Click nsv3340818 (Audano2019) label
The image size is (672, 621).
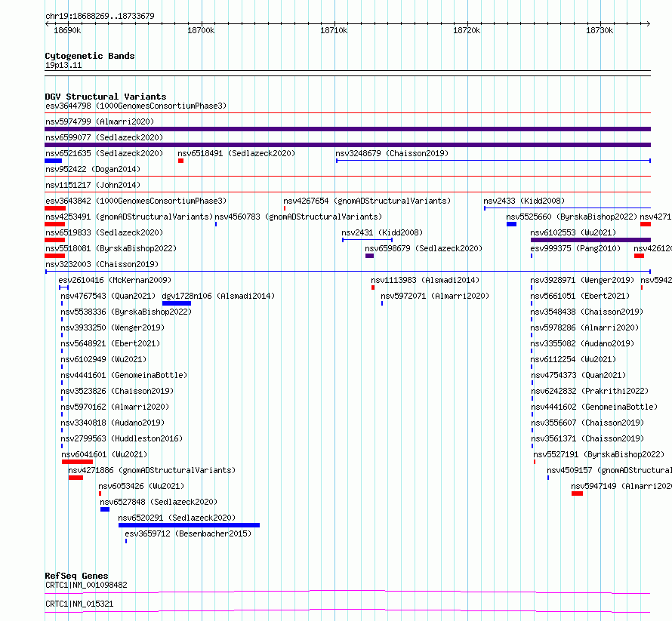tap(113, 423)
